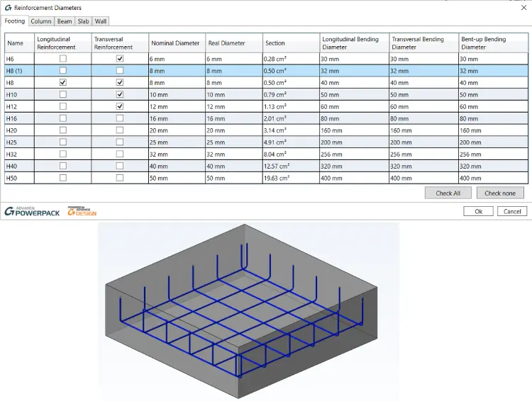Screen dimensions: 532x401
Task: Enable Longitudinal Reinforcement for H8 (1)
Action: tap(62, 71)
